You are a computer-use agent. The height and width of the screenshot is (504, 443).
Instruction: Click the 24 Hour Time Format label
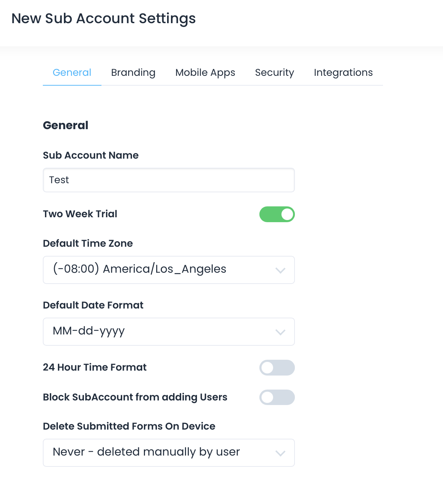click(x=95, y=367)
